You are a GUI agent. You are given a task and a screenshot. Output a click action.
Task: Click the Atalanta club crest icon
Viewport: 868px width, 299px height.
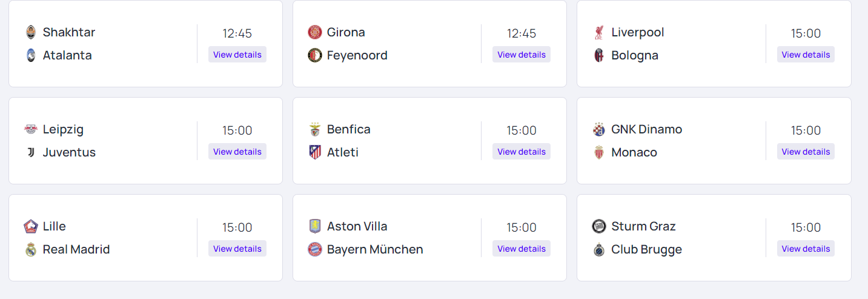pyautogui.click(x=31, y=55)
